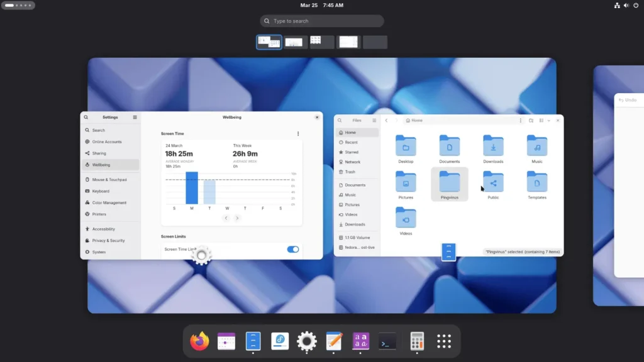Click the Fedora installer icon in dash

click(280, 341)
